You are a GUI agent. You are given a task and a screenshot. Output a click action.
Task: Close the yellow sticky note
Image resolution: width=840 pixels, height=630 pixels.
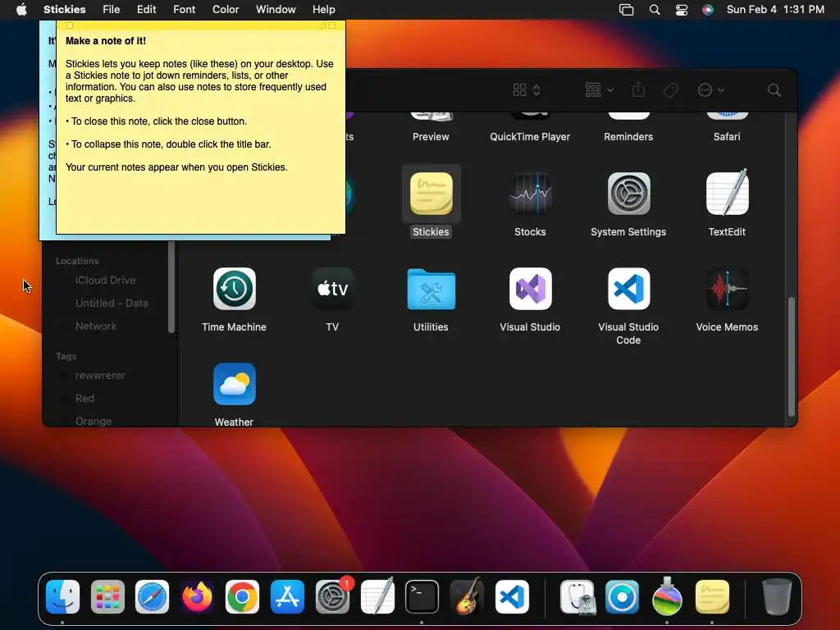click(69, 25)
